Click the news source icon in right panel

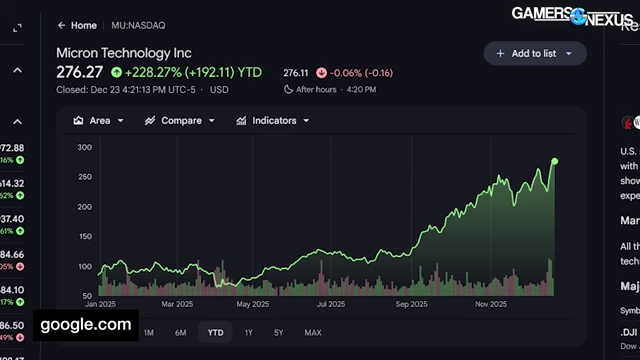pyautogui.click(x=627, y=122)
